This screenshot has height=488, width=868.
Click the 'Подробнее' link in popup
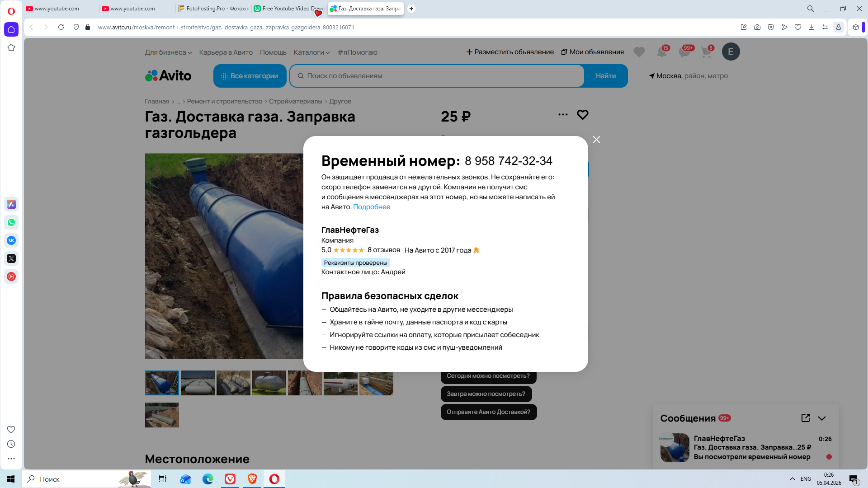[371, 207]
